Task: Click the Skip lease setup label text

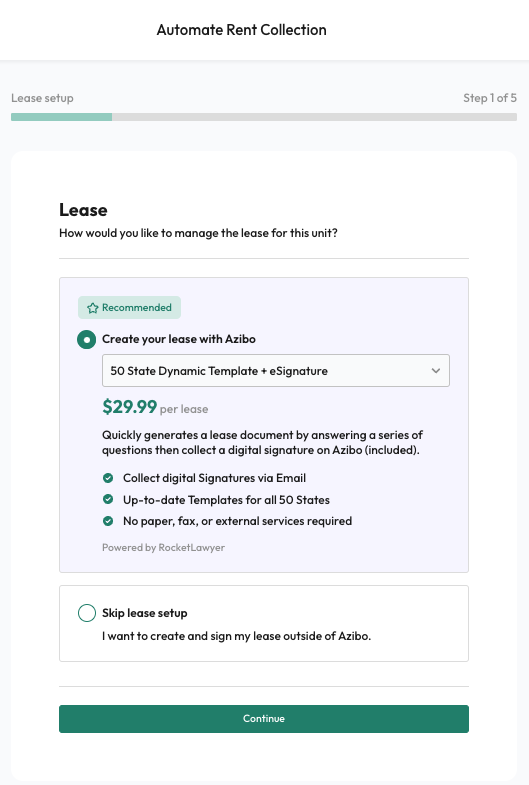Action: coord(145,613)
